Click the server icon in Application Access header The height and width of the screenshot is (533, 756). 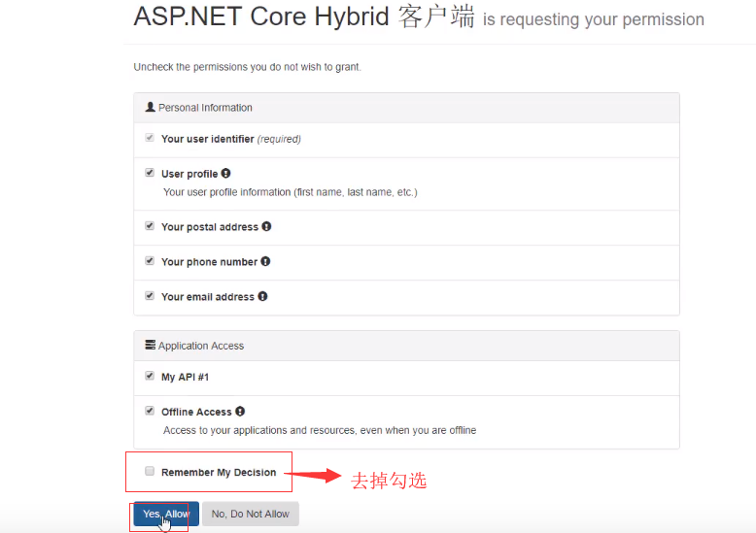(151, 345)
